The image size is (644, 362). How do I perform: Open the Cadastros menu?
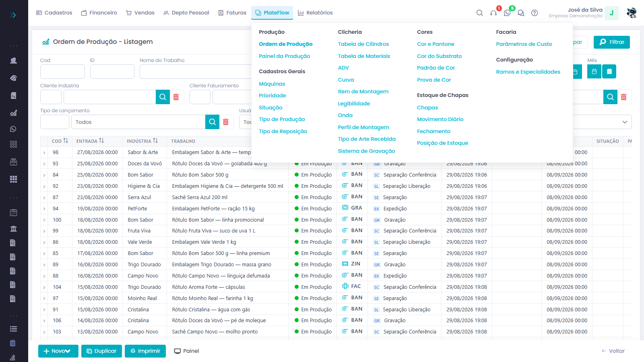[54, 13]
